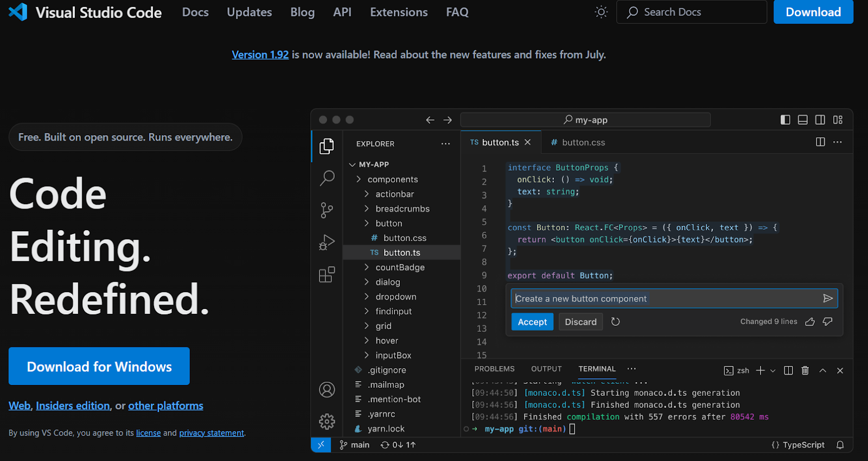Viewport: 868px width, 461px height.
Task: Split the terminal panel icon
Action: click(x=788, y=370)
